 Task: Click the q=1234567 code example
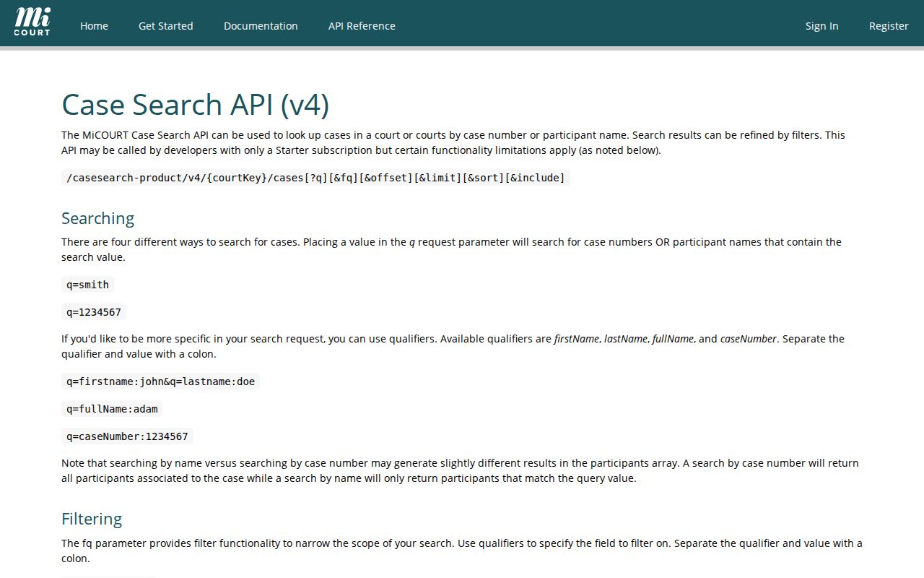(x=94, y=312)
